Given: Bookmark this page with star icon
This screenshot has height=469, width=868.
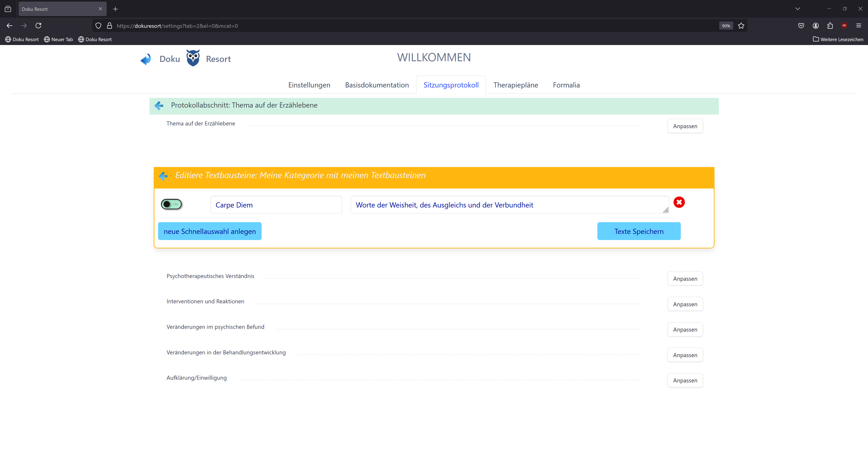Looking at the screenshot, I should pyautogui.click(x=741, y=26).
